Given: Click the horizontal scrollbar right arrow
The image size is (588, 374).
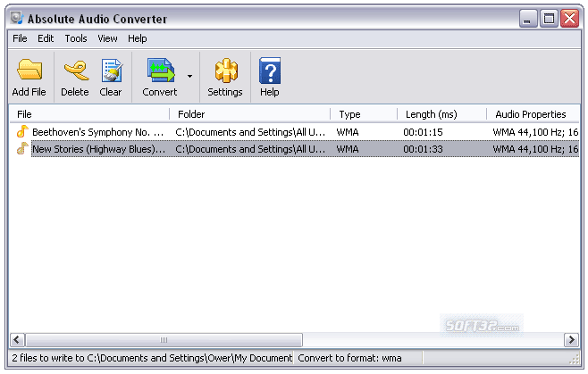Looking at the screenshot, I should 572,340.
